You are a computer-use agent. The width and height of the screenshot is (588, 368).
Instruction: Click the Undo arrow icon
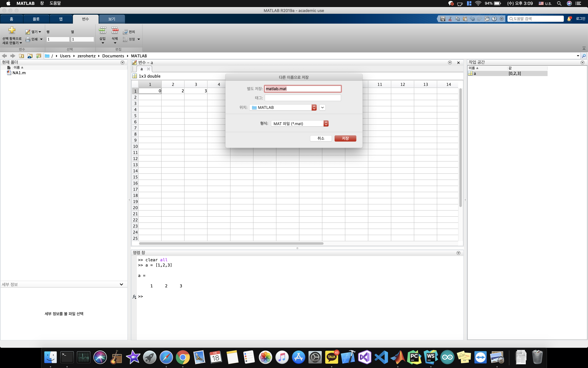472,19
